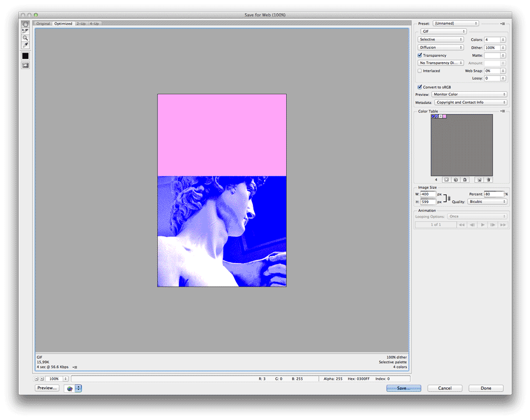Select the light-blue color table swatch
Image resolution: width=530 pixels, height=420 pixels.
(x=437, y=116)
